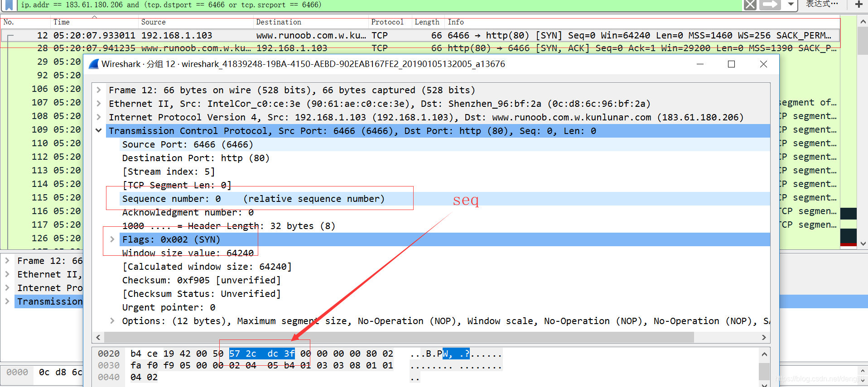Sort by the No. column header
The width and height of the screenshot is (868, 387).
[25, 22]
